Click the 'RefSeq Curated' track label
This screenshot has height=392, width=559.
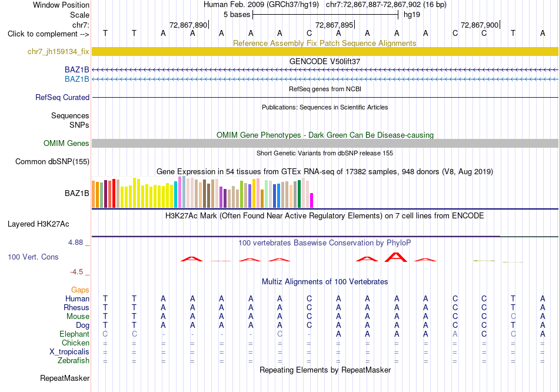[x=62, y=97]
